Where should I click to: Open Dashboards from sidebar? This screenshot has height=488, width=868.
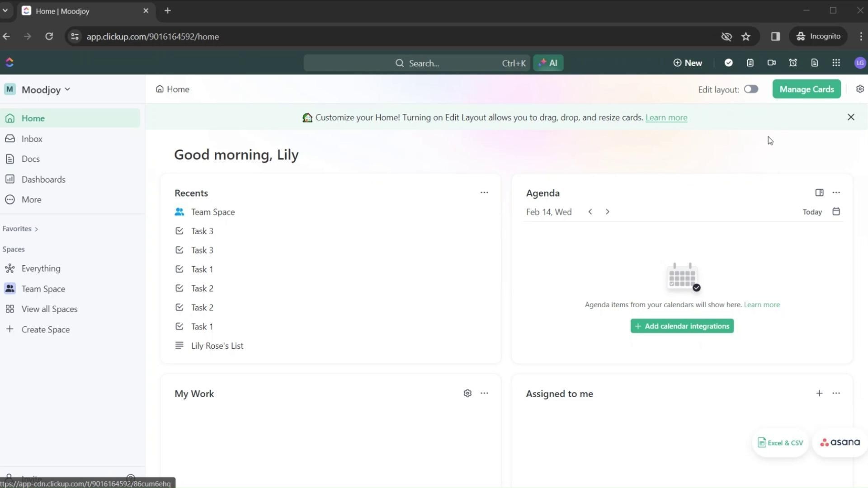pos(43,179)
